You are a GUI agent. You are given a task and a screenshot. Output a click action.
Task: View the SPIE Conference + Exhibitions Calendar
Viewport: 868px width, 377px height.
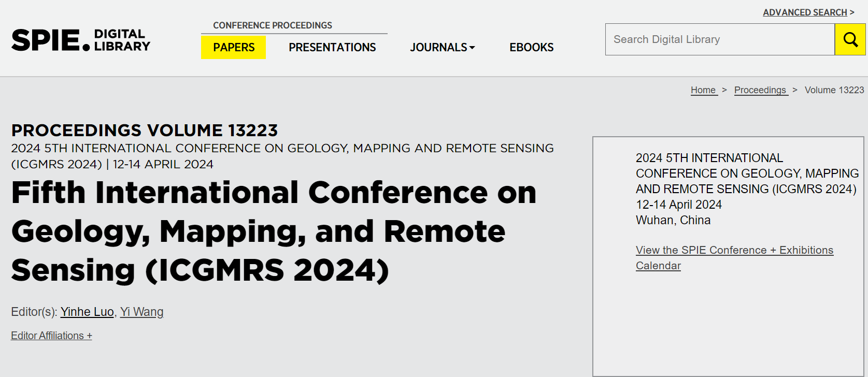(734, 258)
